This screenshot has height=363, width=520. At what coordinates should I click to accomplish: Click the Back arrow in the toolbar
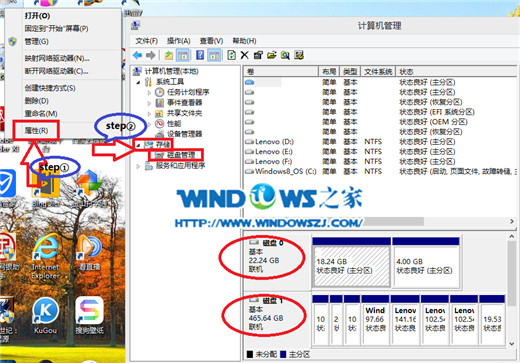137,55
